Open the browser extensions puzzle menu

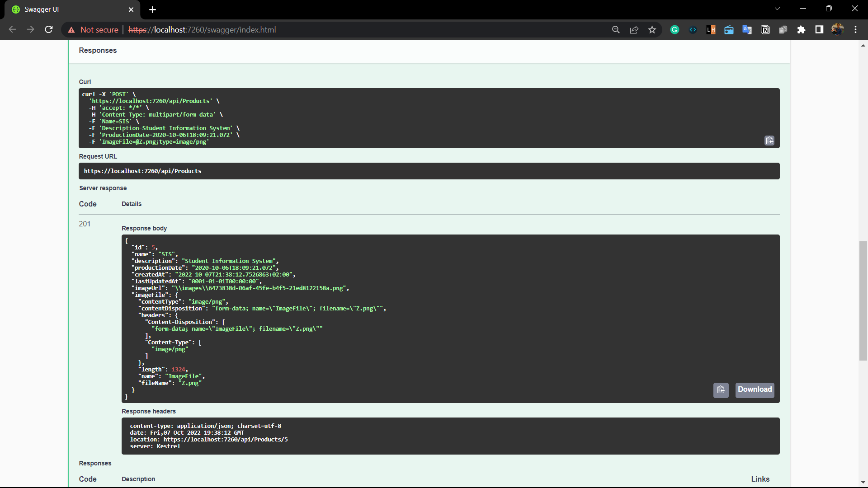pyautogui.click(x=802, y=29)
